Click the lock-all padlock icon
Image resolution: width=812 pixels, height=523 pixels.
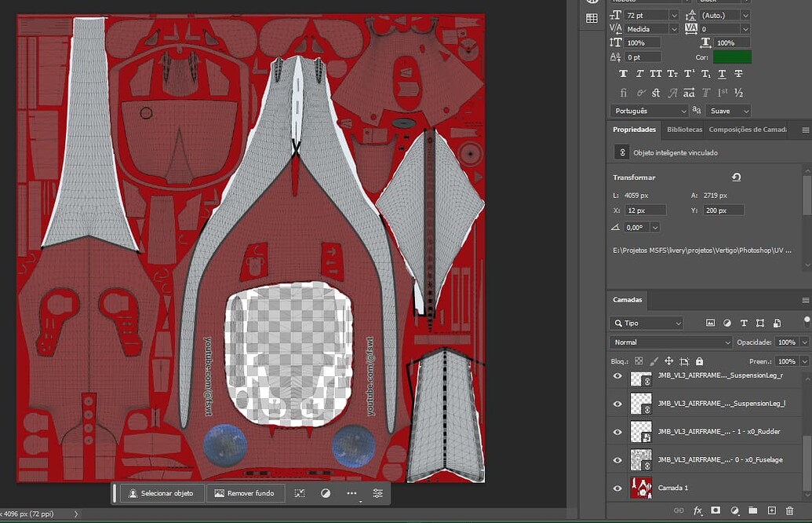coord(699,361)
